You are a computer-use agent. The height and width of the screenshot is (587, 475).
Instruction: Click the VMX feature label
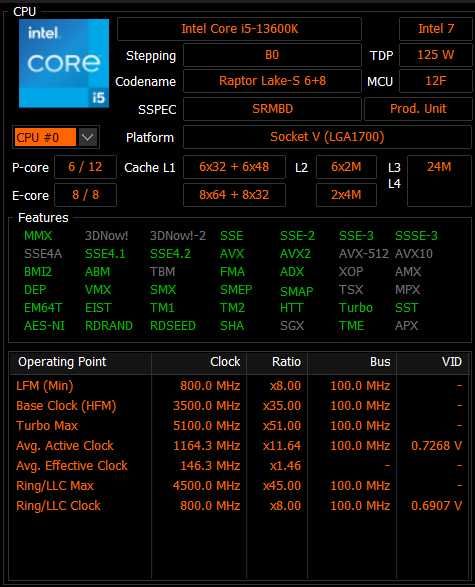[x=98, y=290]
